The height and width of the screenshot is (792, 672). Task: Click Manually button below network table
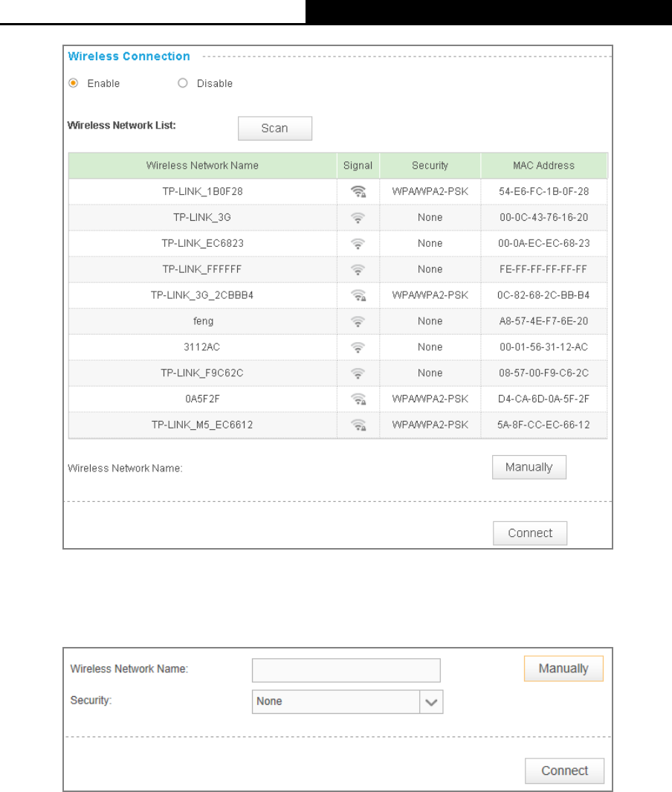coord(529,467)
